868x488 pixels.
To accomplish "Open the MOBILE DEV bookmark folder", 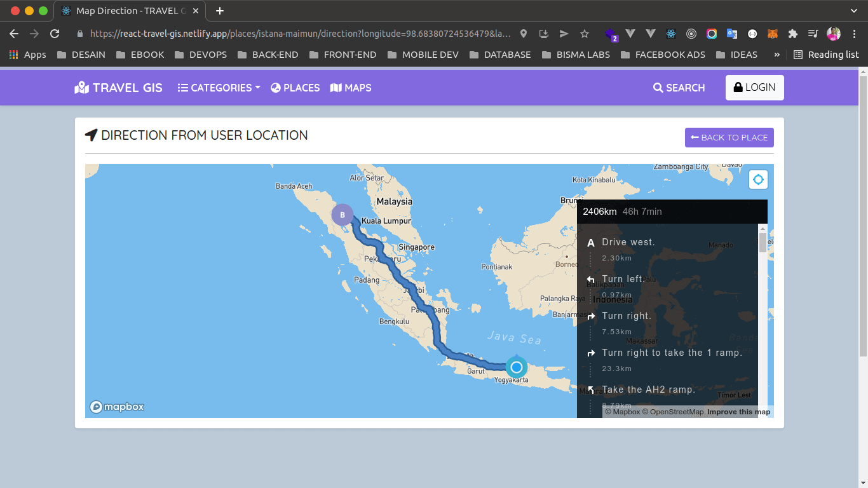I will pyautogui.click(x=423, y=55).
